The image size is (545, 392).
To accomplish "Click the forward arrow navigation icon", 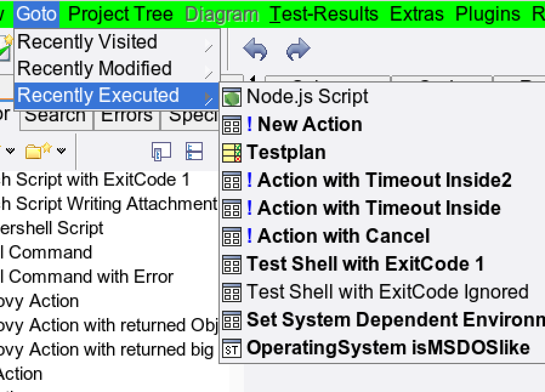I will point(298,49).
